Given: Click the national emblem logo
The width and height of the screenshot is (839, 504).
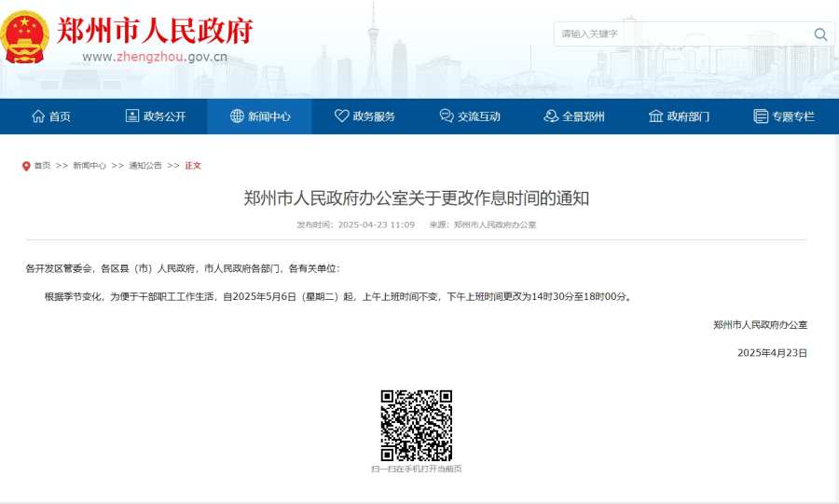Looking at the screenshot, I should [26, 37].
